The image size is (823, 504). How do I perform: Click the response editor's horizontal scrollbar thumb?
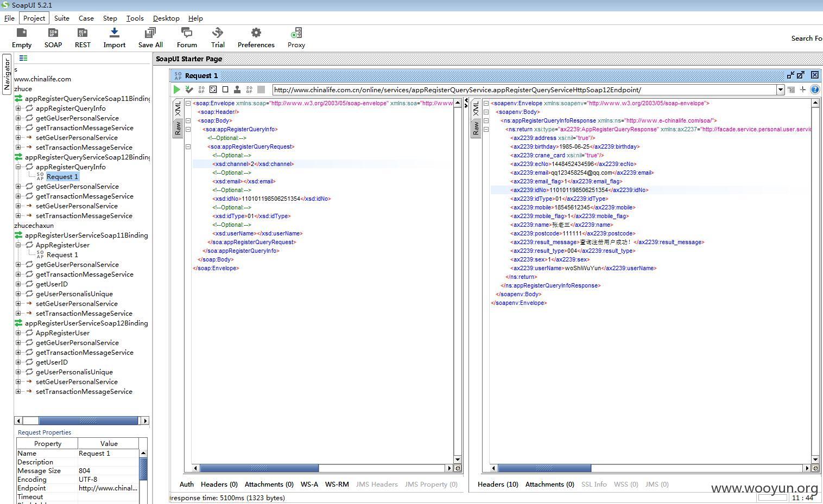[545, 468]
